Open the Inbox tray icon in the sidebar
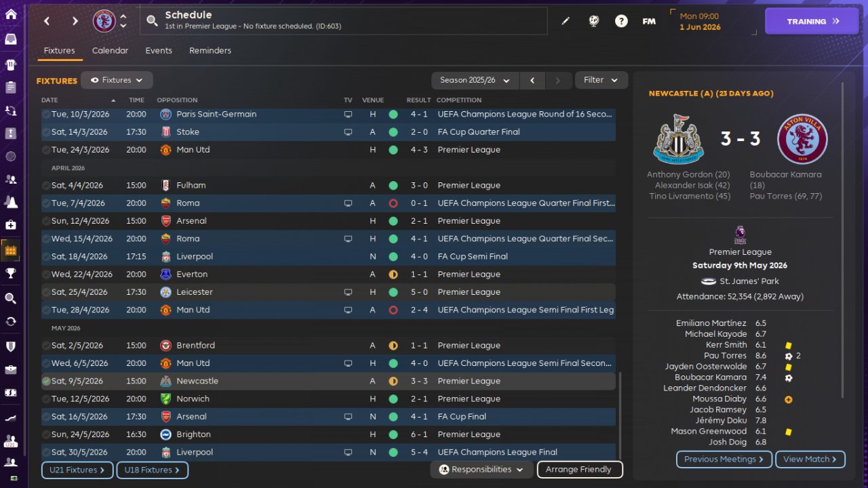Viewport: 868px width, 488px height. [x=11, y=39]
